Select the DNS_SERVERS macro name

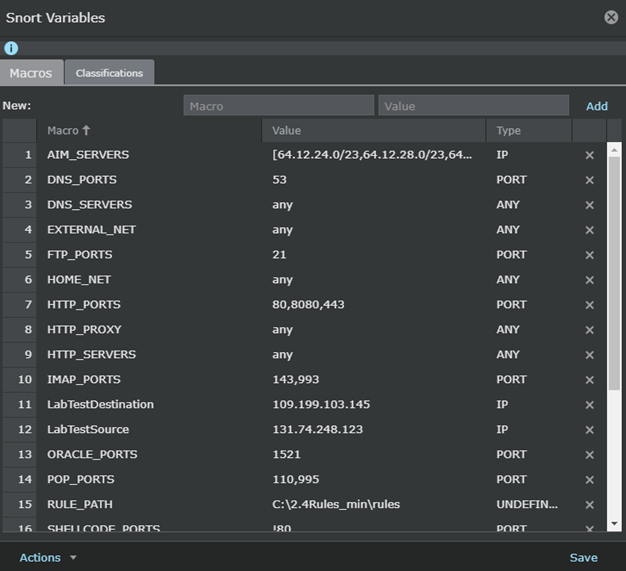(89, 204)
